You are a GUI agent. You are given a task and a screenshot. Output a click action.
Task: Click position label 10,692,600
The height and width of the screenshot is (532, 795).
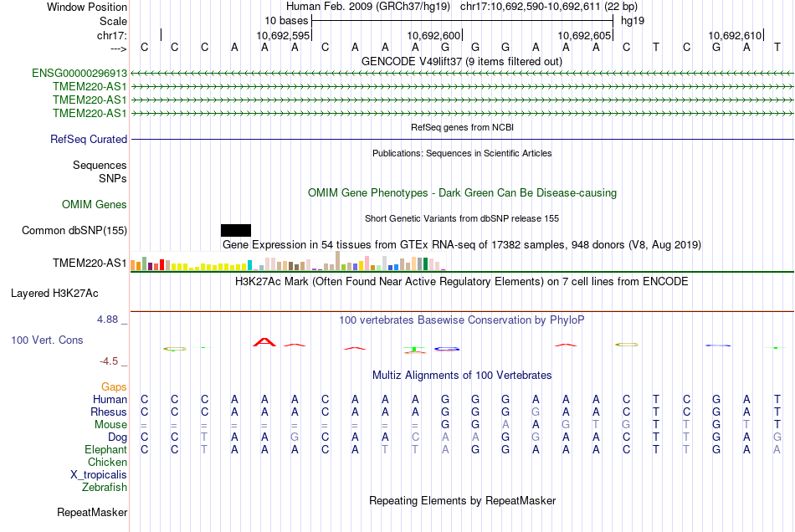(x=433, y=35)
